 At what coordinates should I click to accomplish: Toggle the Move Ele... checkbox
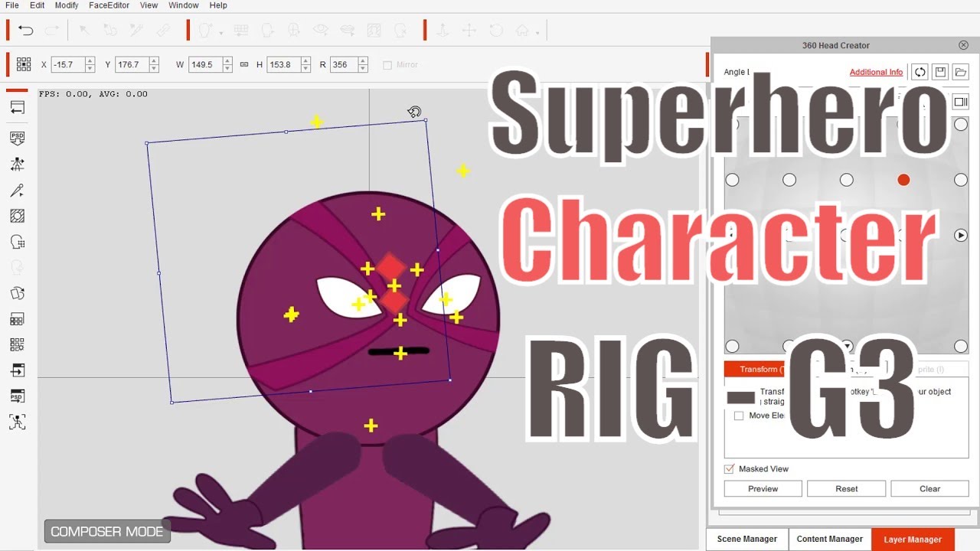[739, 416]
